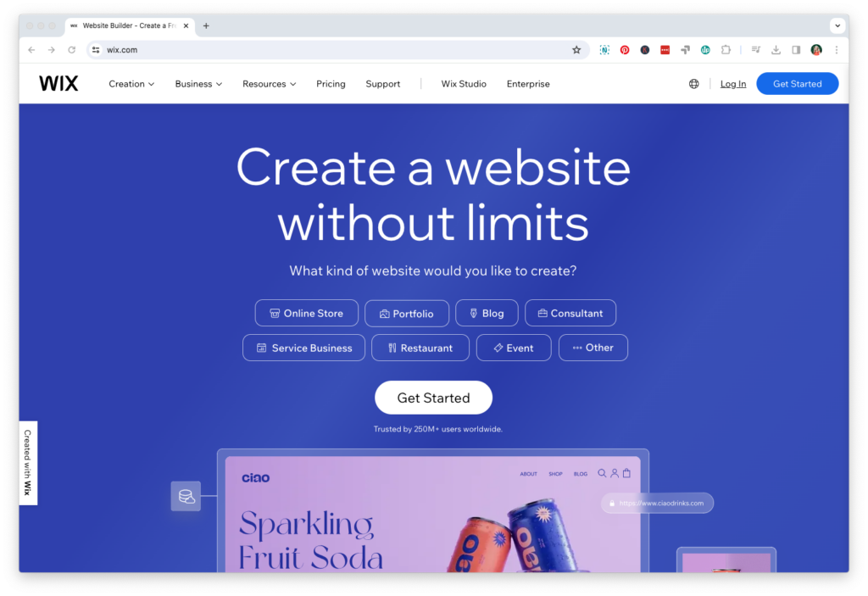Open the browser extensions puzzle icon
868x596 pixels.
tap(726, 50)
